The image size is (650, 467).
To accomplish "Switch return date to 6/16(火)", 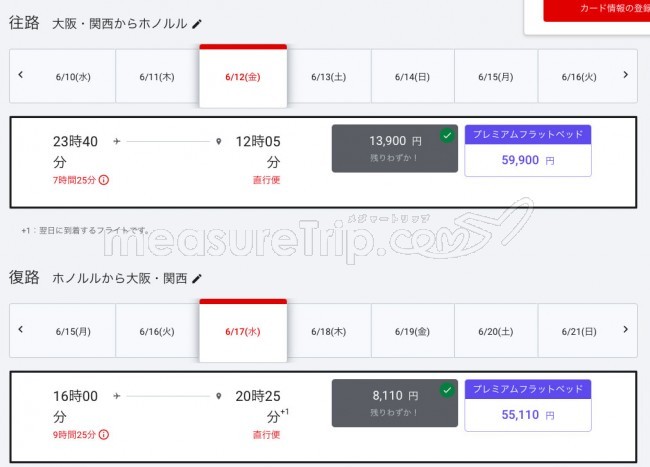I will [157, 331].
